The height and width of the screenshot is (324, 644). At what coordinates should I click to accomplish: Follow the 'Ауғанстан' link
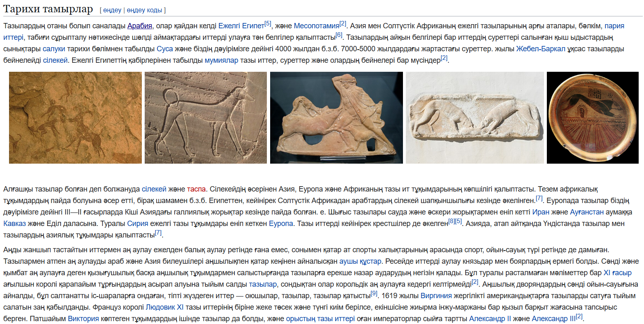587,212
